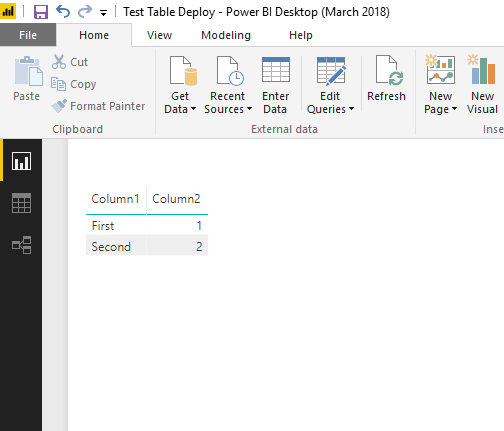Switch to Relationships view in sidebar
This screenshot has height=431, width=504.
[x=21, y=245]
